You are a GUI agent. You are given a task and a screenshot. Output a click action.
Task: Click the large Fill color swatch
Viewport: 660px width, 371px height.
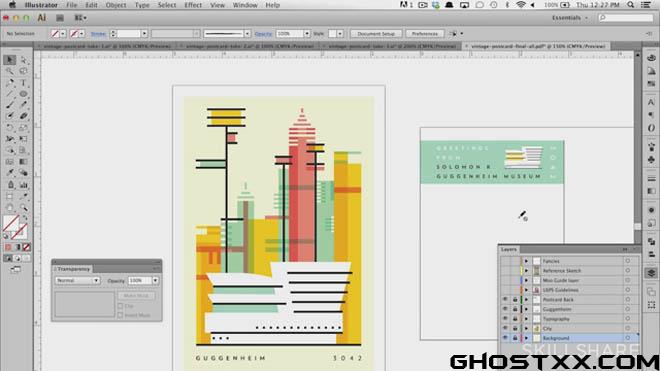coord(11,223)
